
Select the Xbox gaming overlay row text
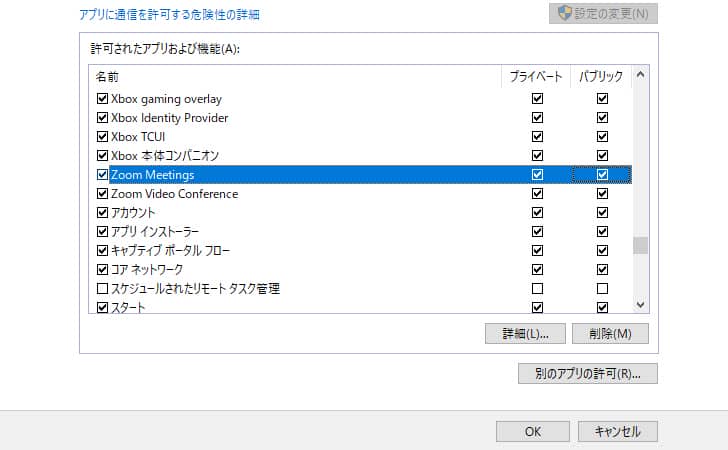(166, 99)
